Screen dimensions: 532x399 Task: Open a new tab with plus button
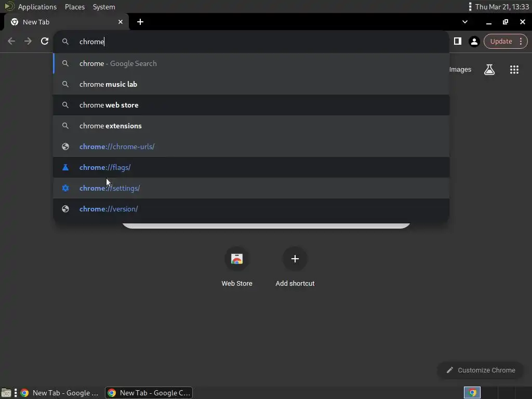[140, 22]
